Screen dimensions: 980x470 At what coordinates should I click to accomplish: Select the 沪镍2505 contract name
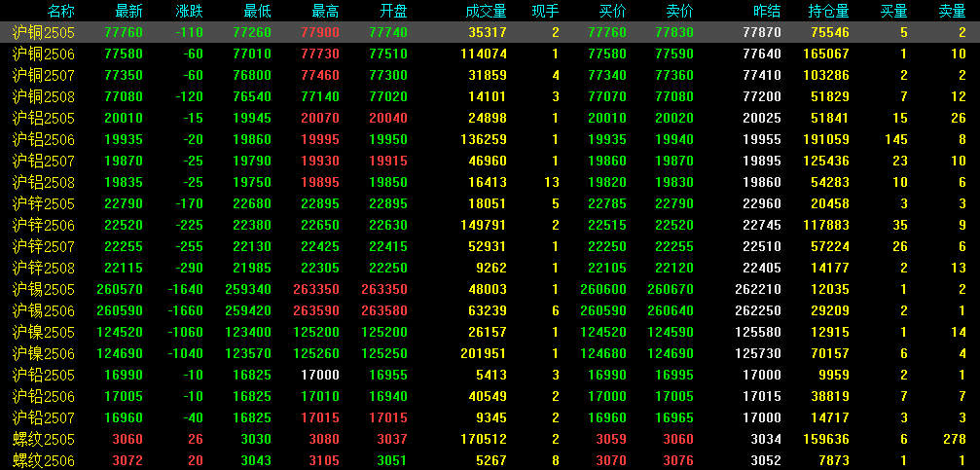coord(43,333)
